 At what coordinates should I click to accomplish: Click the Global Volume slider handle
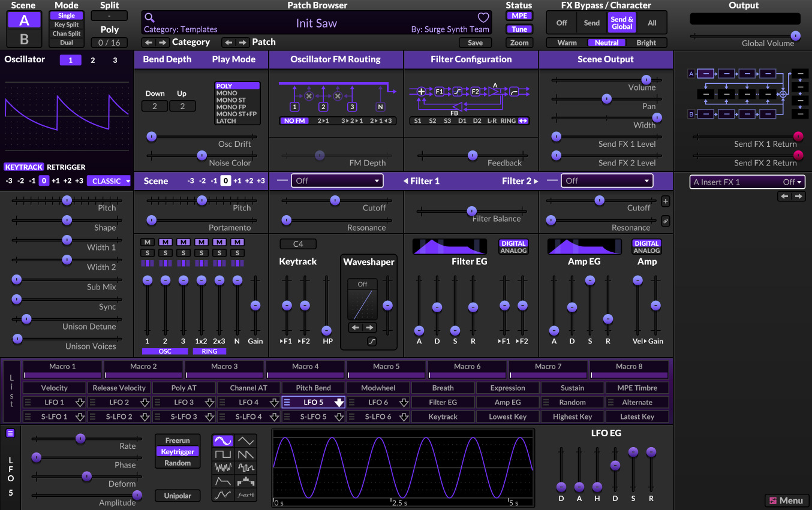coord(795,36)
